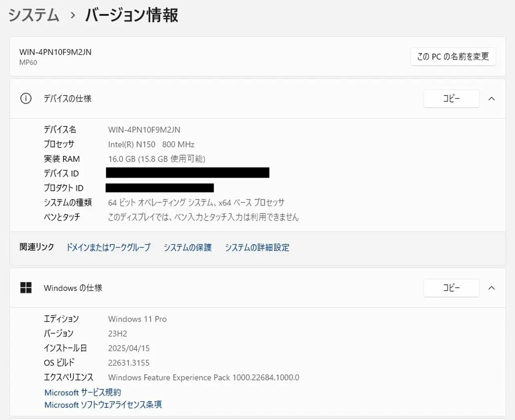Click the OS build number 22631.3155
Image resolution: width=515 pixels, height=420 pixels.
[129, 363]
